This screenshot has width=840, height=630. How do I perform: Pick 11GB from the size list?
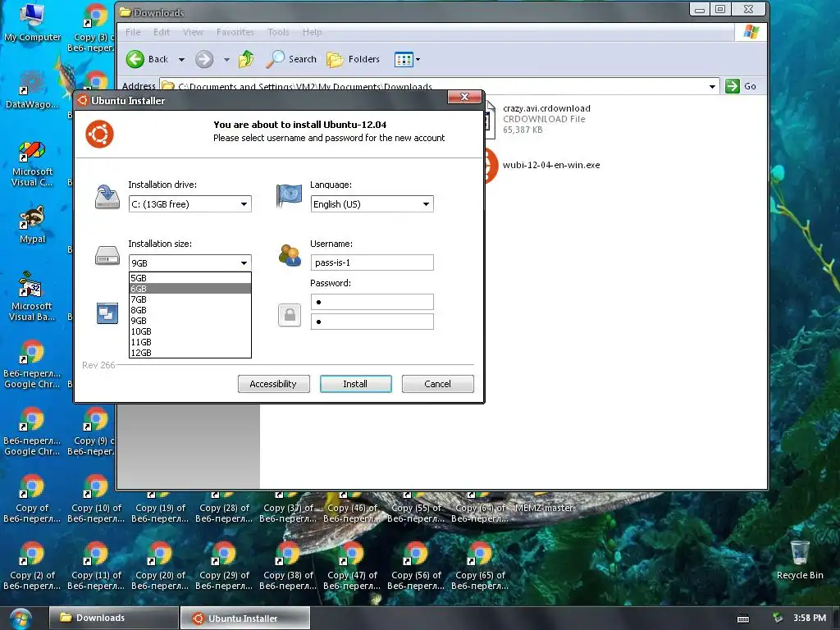(x=190, y=342)
